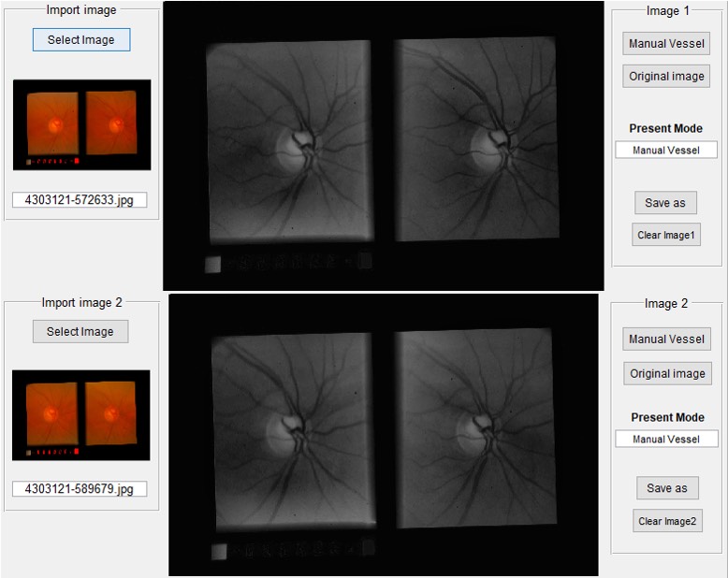Screen dimensions: 728x578
Task: Click the Image 1 panel title
Action: pyautogui.click(x=667, y=11)
